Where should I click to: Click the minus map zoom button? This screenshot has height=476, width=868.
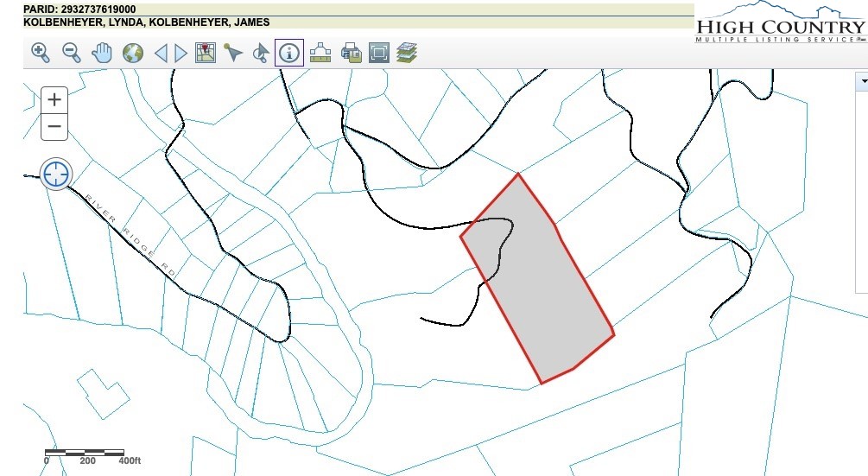click(54, 127)
